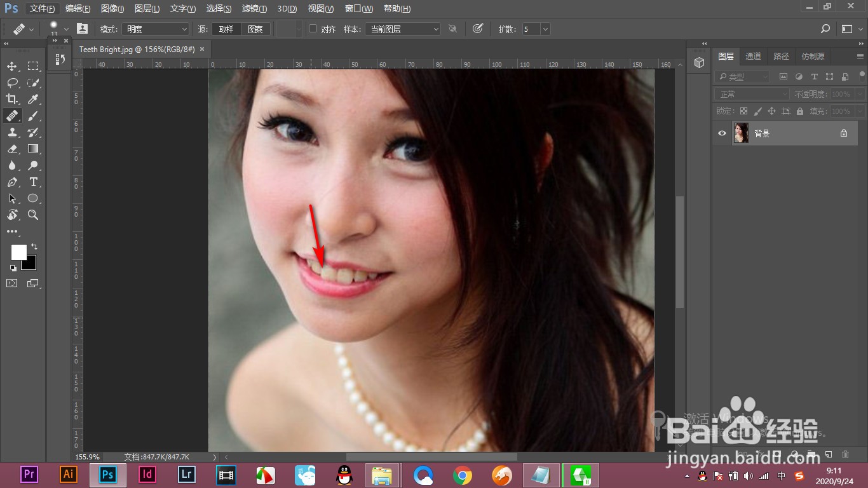Image resolution: width=868 pixels, height=488 pixels.
Task: Toggle lock transparent pixels
Action: [743, 111]
